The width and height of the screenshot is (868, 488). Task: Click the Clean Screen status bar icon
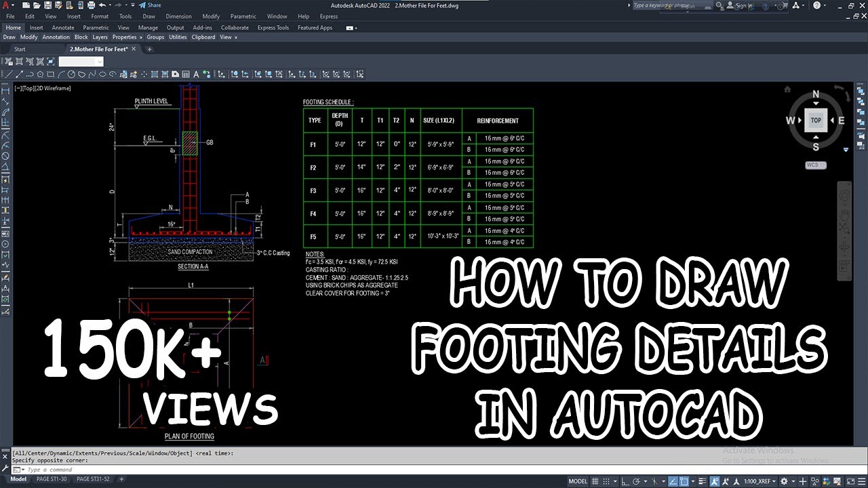point(851,481)
